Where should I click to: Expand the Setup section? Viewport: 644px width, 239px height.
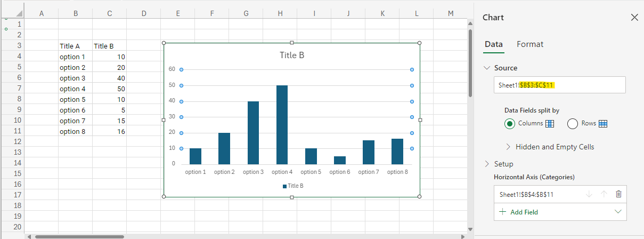coord(486,164)
